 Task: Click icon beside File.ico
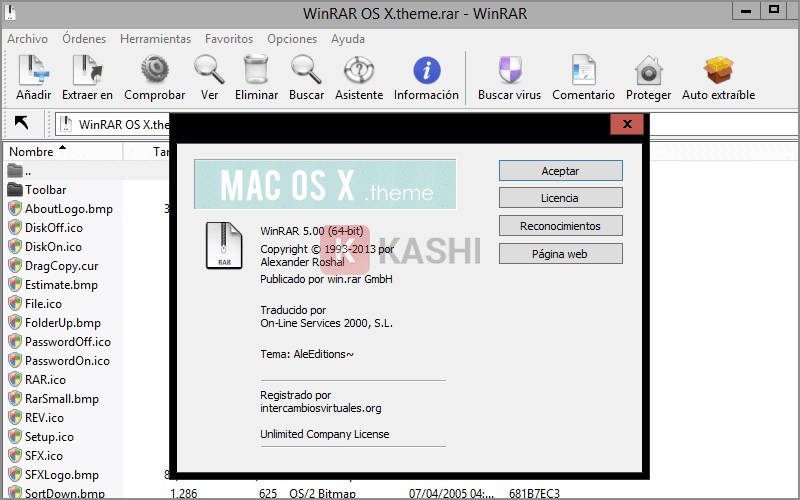15,304
